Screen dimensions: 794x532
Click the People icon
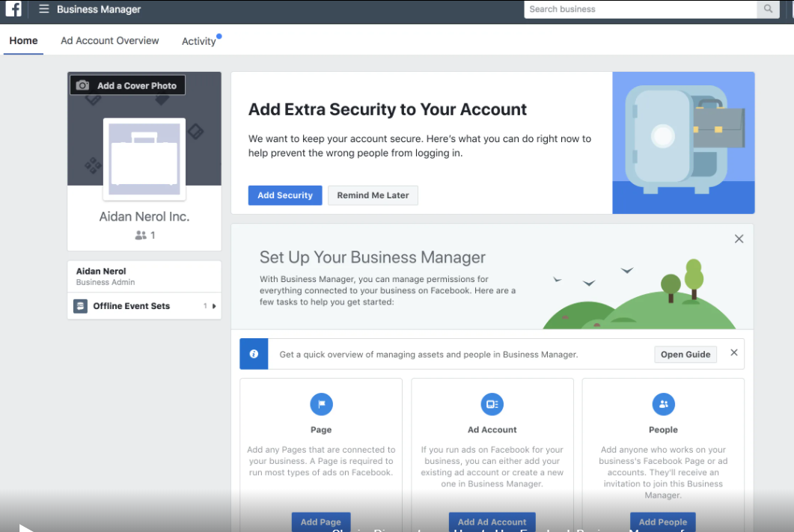(663, 404)
